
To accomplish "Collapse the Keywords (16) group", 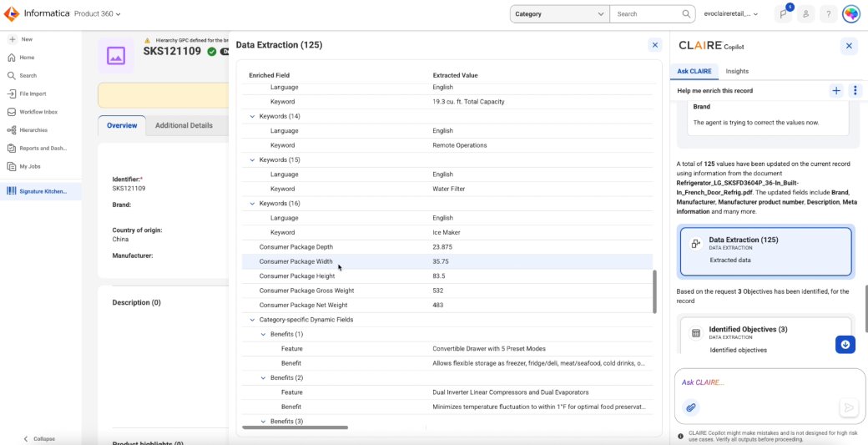I will pos(252,204).
